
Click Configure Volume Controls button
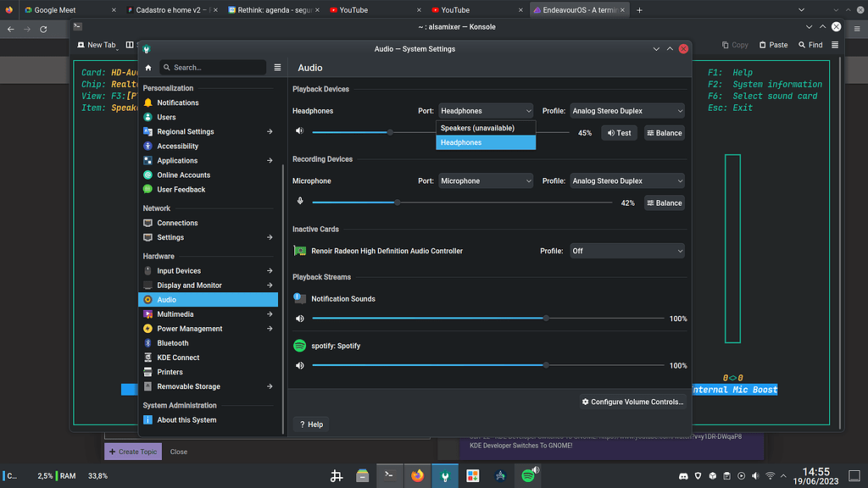coord(632,402)
